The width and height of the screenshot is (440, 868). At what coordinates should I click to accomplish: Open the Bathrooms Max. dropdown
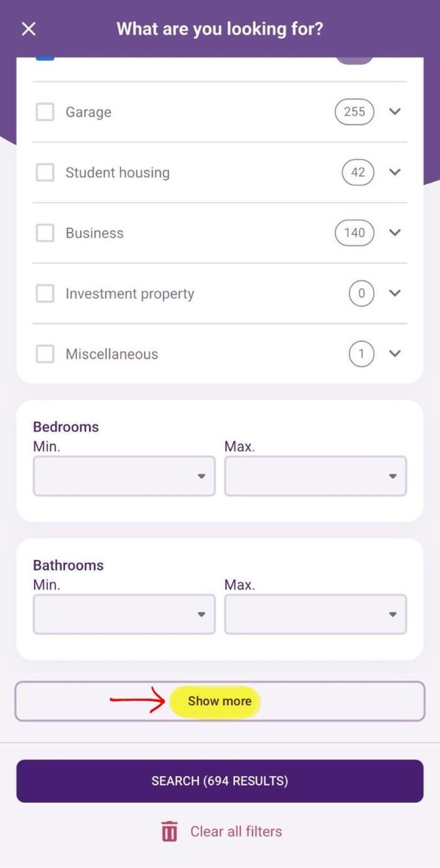[x=315, y=614]
